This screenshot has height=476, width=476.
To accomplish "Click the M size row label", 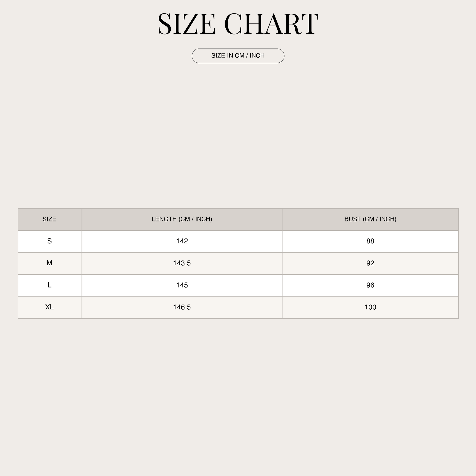I will tap(50, 263).
